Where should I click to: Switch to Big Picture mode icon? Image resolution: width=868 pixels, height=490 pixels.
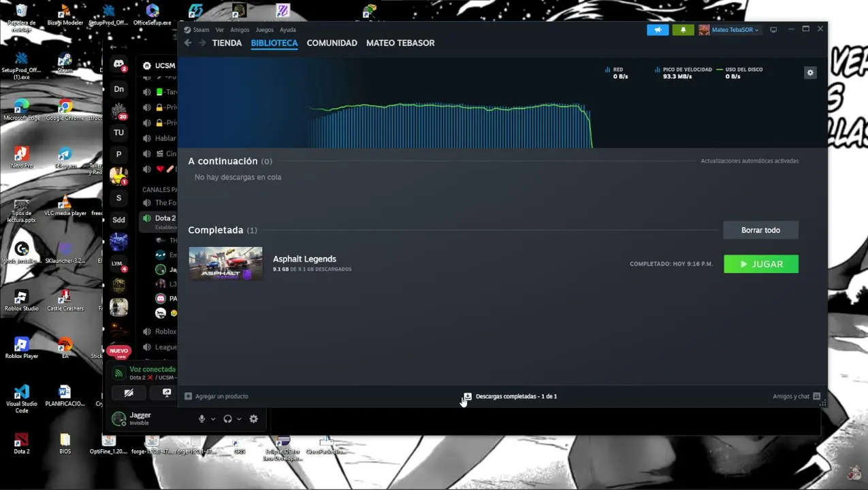click(773, 30)
